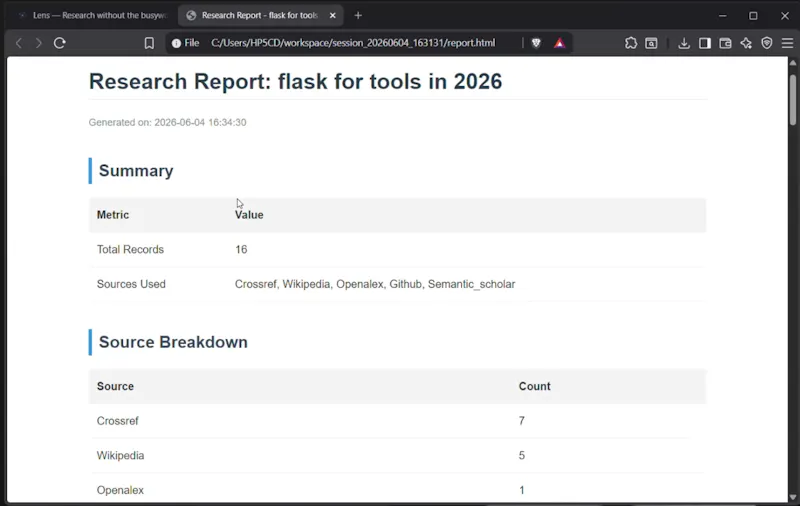The height and width of the screenshot is (506, 800).
Task: Open the downloads icon in toolbar
Action: pyautogui.click(x=684, y=43)
